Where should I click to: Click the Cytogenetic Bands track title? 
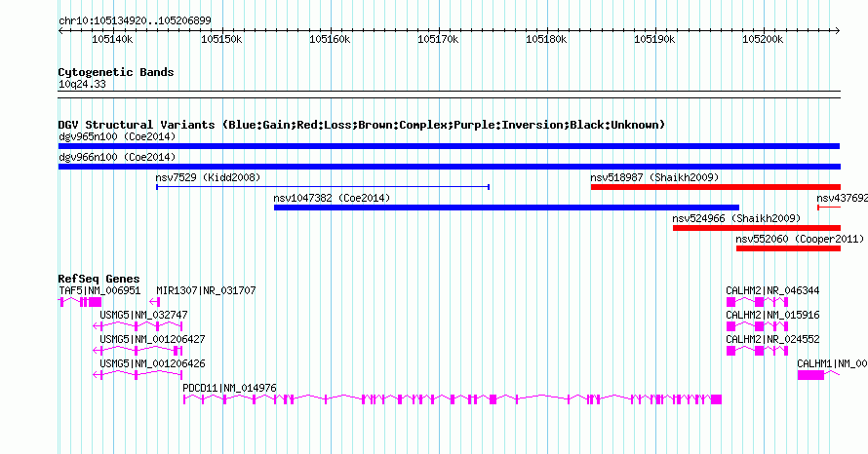pos(116,72)
